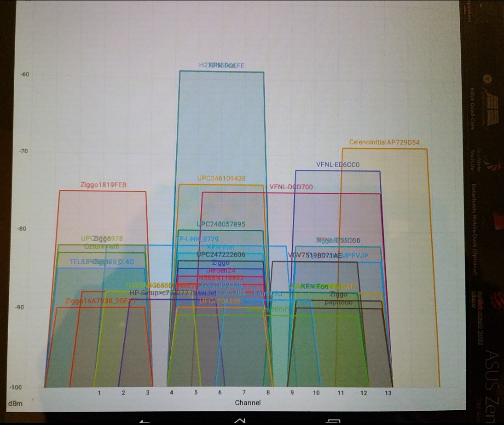Tap the -60 value on signal axis

pyautogui.click(x=25, y=75)
